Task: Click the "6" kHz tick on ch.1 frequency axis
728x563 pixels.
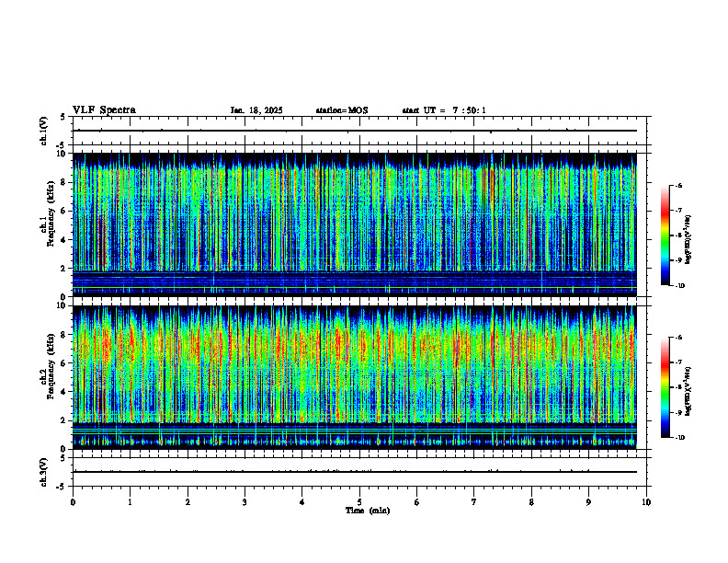Action: [64, 212]
